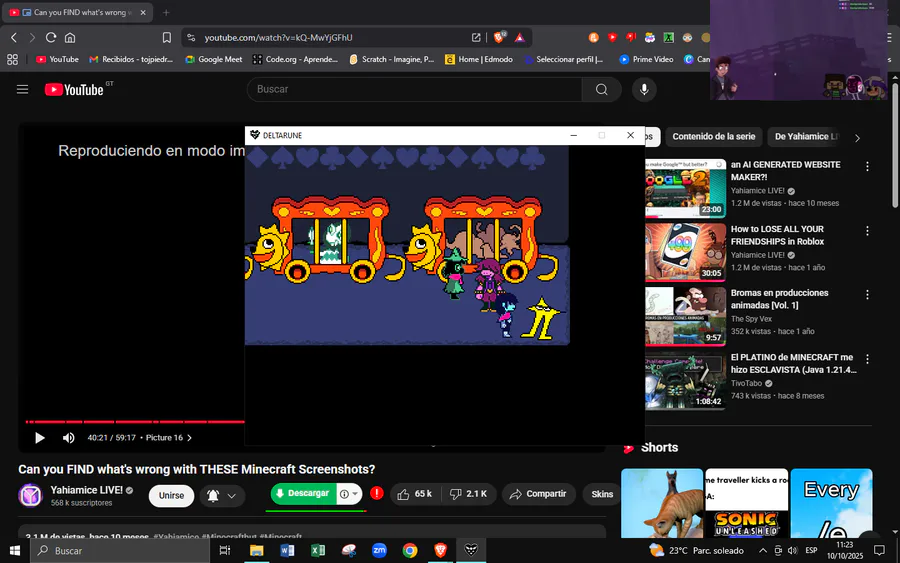Click the browser address bar URL
Viewport: 900px width, 563px height.
(x=278, y=37)
